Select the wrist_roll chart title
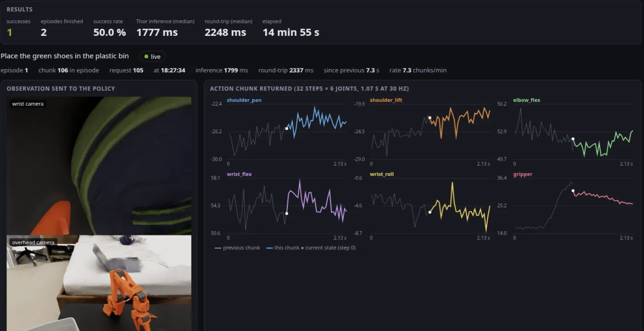Viewport: 644px width, 331px height. point(382,174)
